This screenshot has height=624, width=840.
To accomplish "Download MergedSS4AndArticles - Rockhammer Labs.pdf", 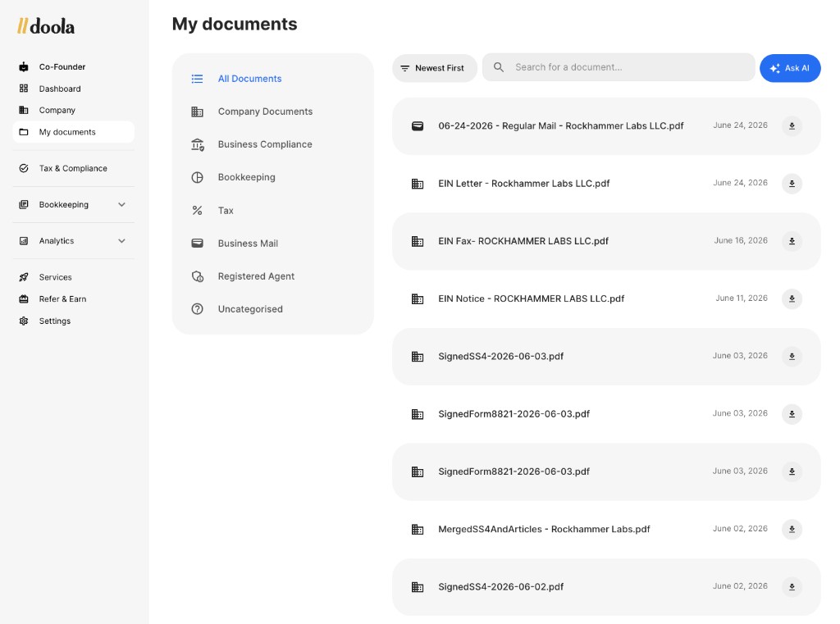I will 792,530.
